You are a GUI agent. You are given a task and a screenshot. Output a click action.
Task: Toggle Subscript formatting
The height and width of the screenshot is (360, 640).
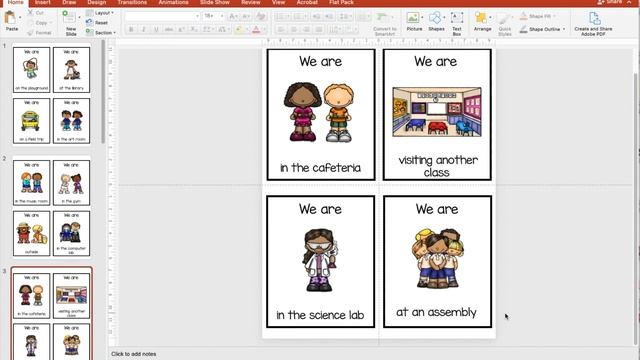click(x=194, y=29)
